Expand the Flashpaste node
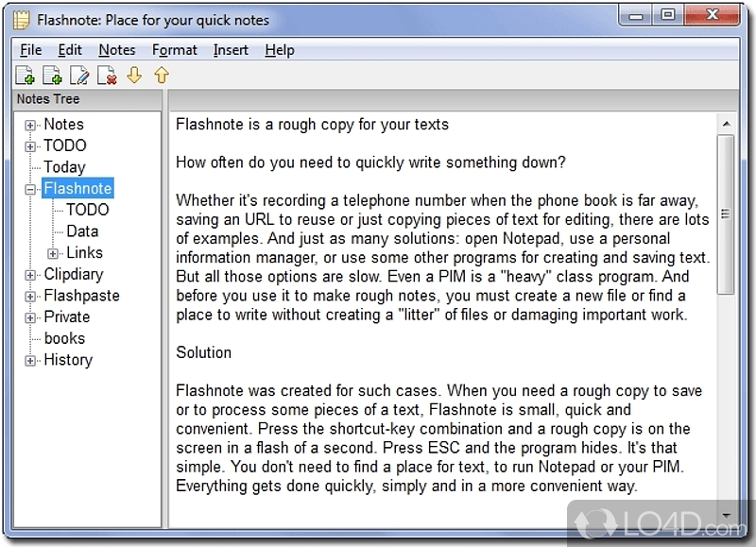Image resolution: width=756 pixels, height=547 pixels. click(x=30, y=297)
